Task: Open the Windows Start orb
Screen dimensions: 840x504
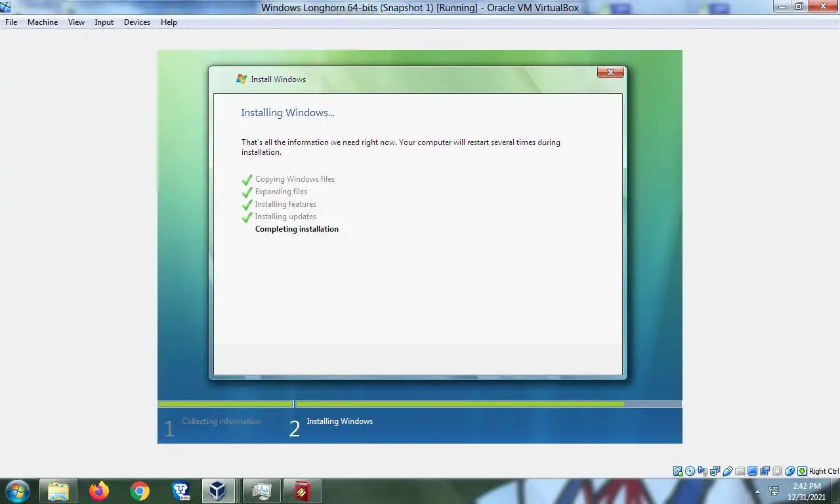Action: [x=18, y=491]
